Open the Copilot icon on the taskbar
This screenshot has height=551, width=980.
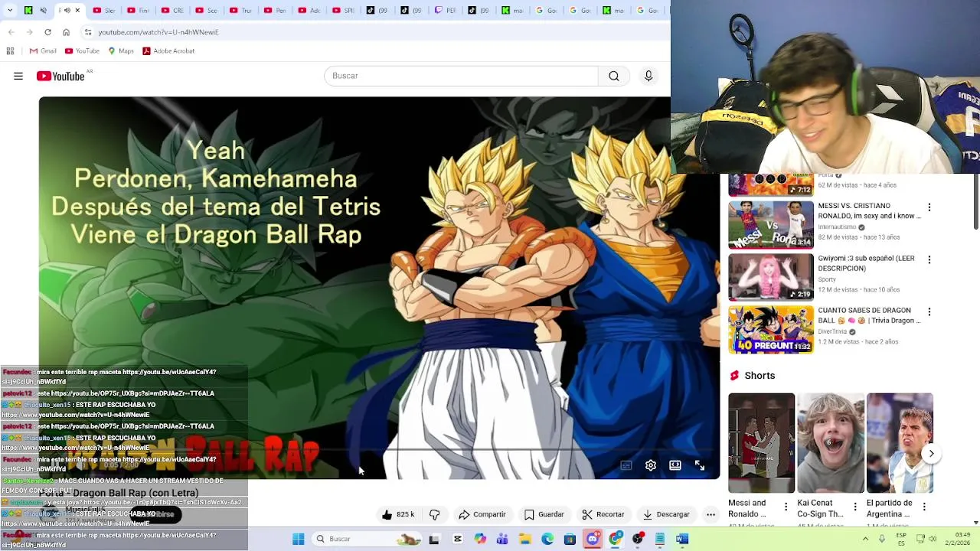click(x=480, y=539)
